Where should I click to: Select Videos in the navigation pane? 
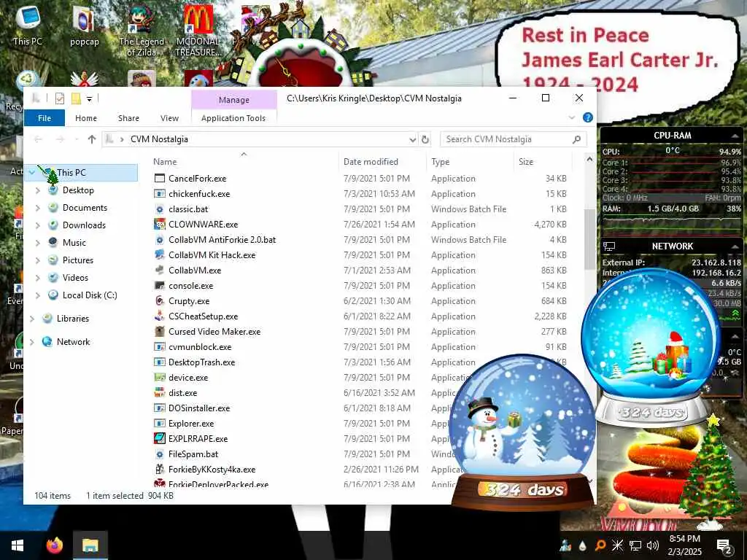(75, 278)
